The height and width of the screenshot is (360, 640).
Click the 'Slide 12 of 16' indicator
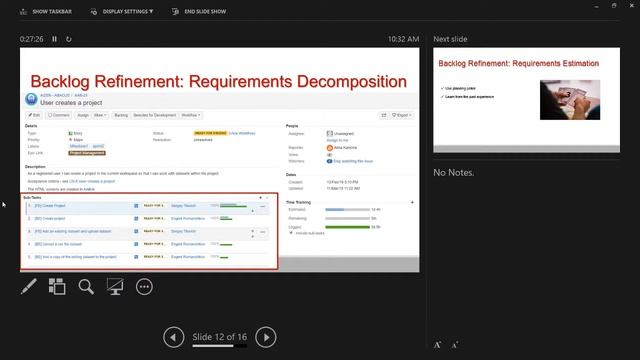pos(220,337)
